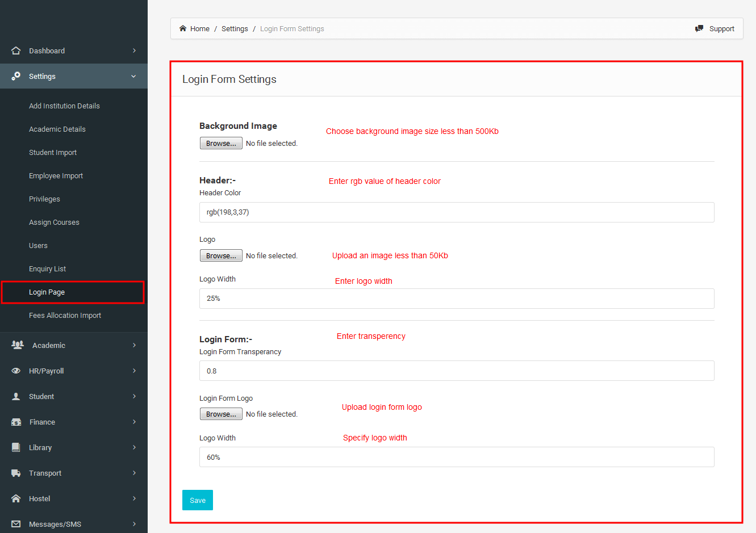Screen dimensions: 756x533
Task: Collapse the Settings menu chevron
Action: (133, 76)
